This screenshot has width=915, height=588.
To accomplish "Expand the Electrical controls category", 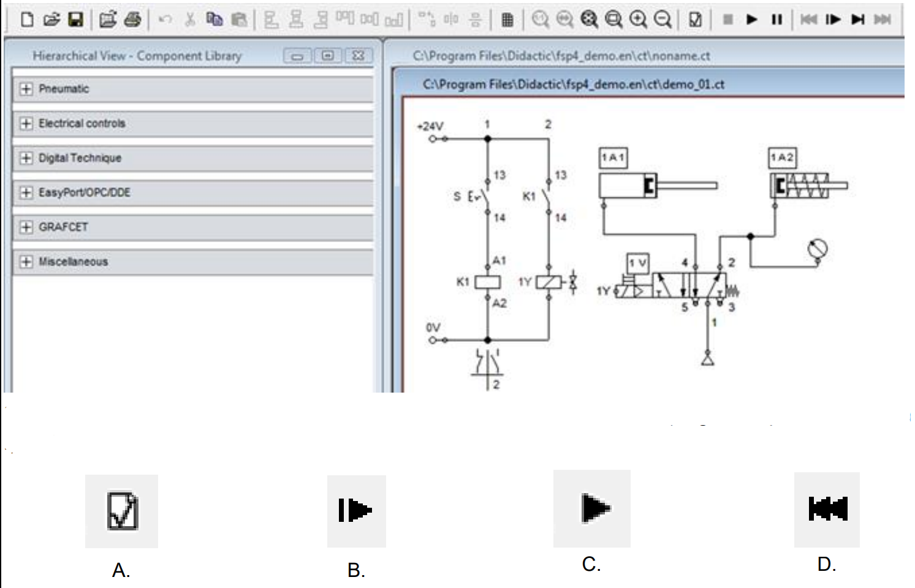I will click(26, 123).
